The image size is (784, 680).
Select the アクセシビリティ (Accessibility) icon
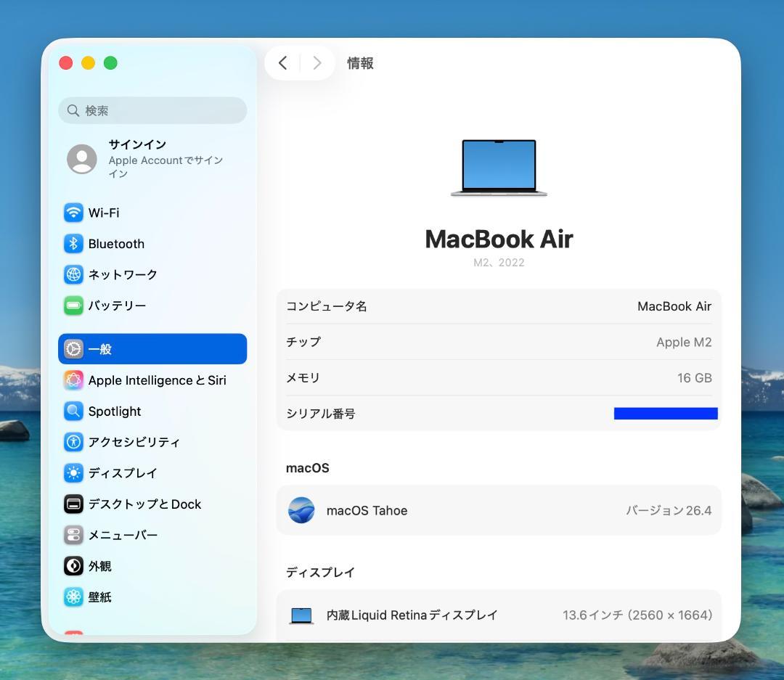73,442
